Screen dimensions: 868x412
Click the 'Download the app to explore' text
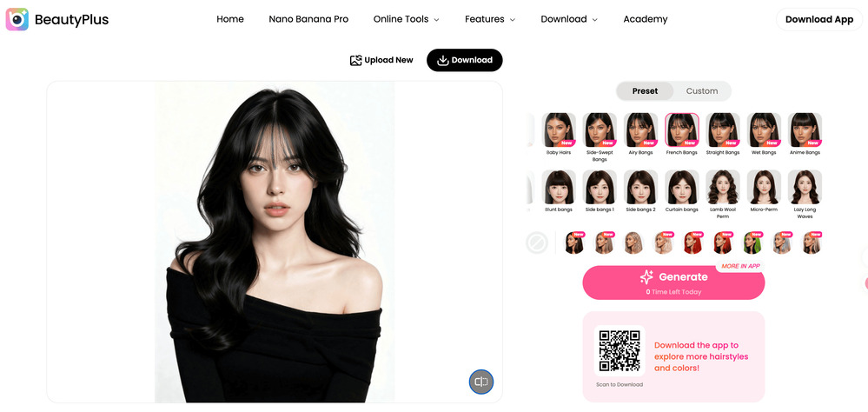coord(701,356)
